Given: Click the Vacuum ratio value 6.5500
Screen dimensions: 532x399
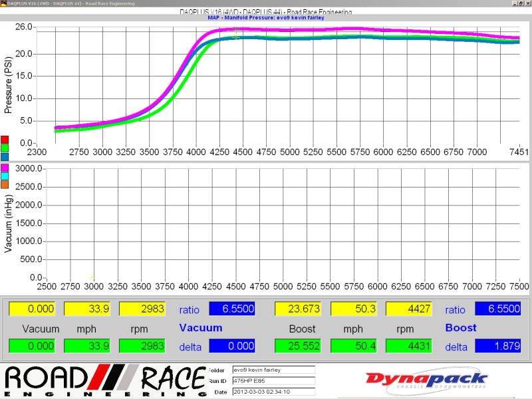Looking at the screenshot, I should click(x=232, y=309).
